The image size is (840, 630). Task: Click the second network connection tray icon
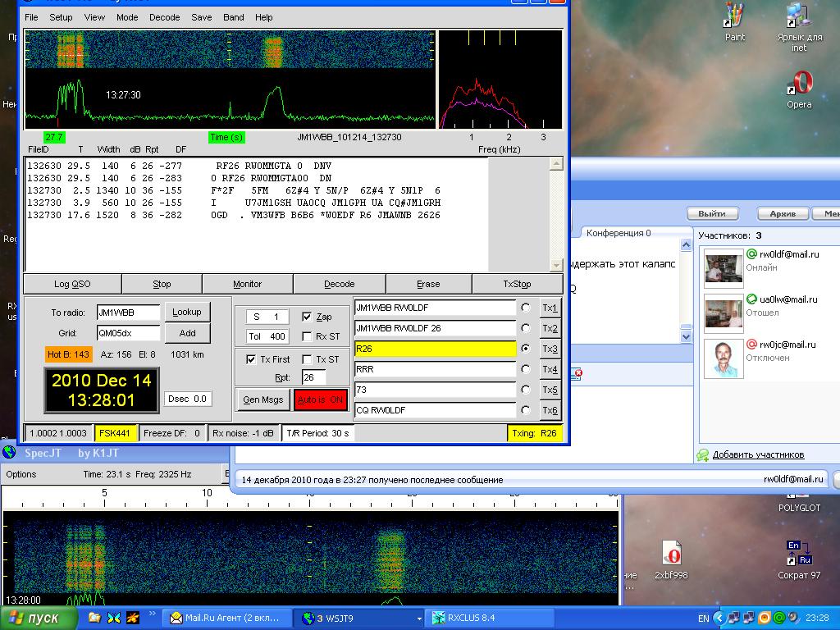coord(748,619)
